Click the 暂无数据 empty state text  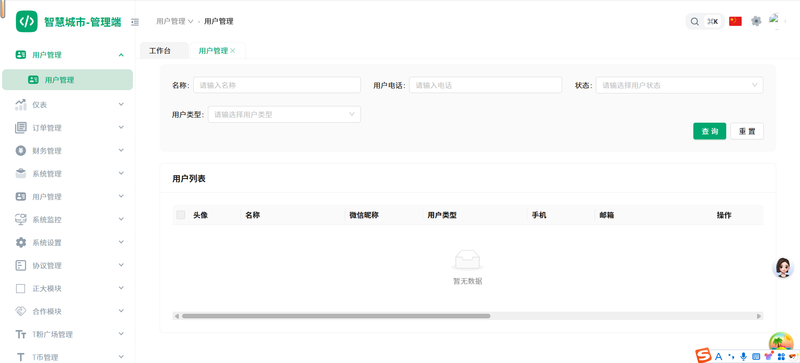pos(467,281)
